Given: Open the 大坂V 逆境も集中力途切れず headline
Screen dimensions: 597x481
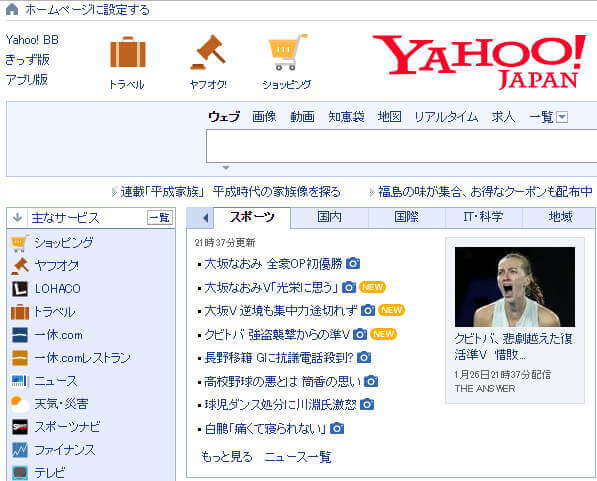Looking at the screenshot, I should (x=281, y=311).
